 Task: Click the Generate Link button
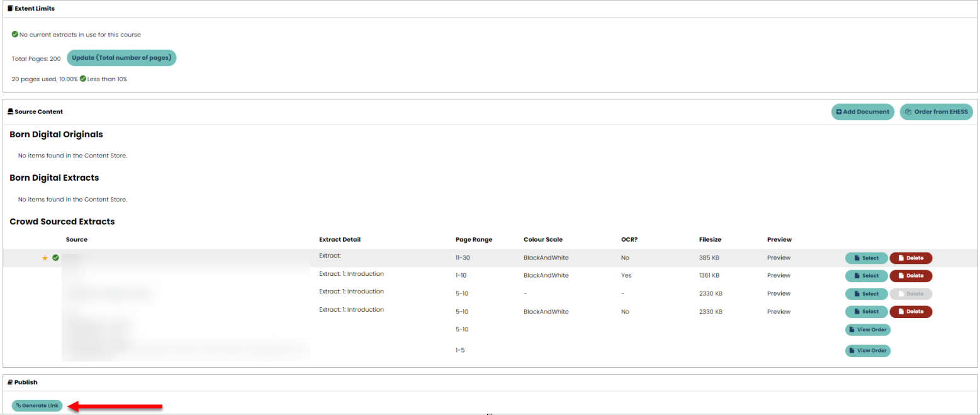tap(37, 406)
